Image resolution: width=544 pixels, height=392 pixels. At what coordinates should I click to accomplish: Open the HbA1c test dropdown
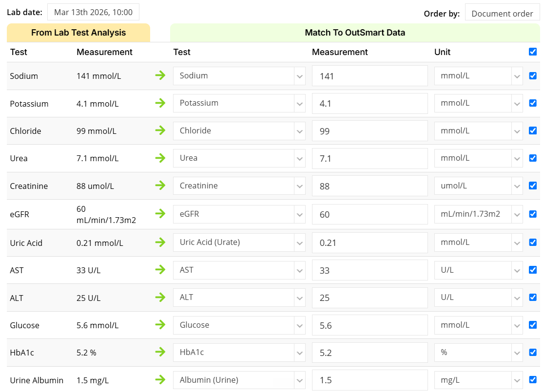[239, 353]
